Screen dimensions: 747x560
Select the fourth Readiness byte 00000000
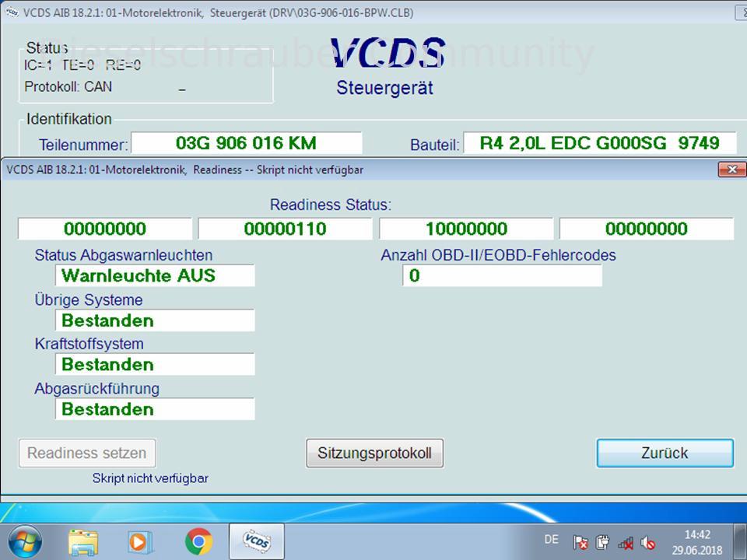pos(647,229)
